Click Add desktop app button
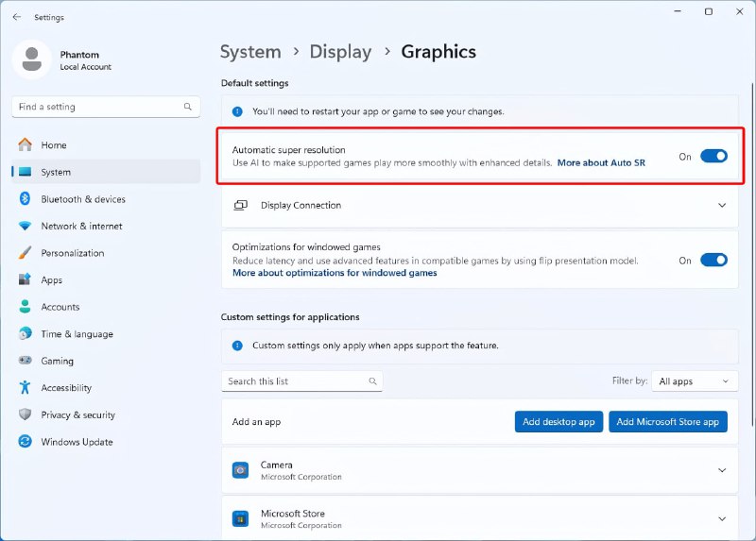Screen dimensions: 756x541 tap(558, 421)
